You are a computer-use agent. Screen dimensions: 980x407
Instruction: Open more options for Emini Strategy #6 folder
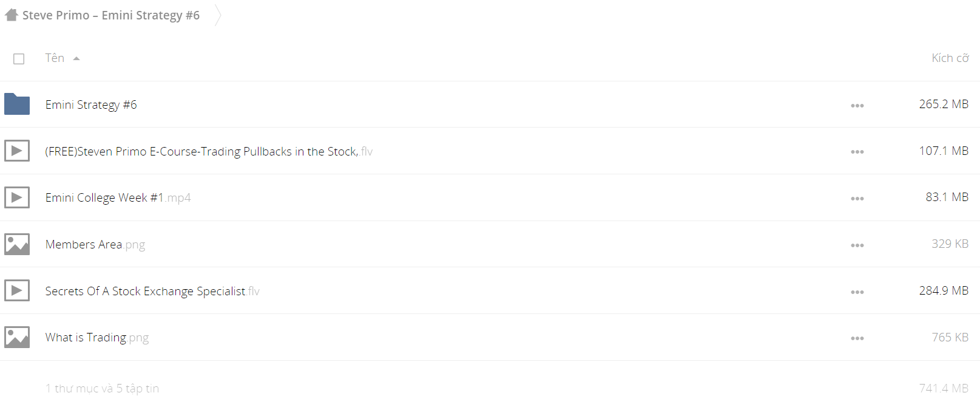(x=857, y=106)
